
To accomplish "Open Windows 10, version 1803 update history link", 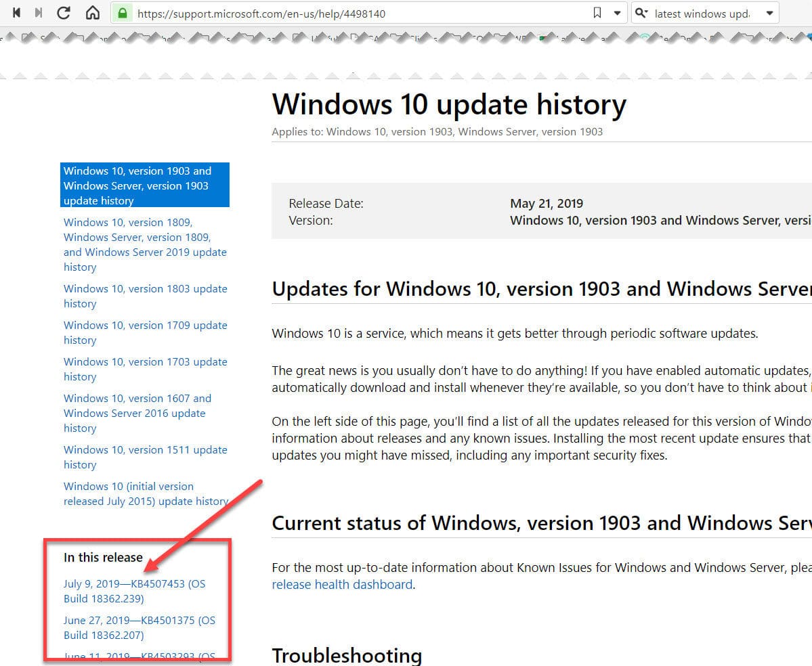I will [145, 296].
